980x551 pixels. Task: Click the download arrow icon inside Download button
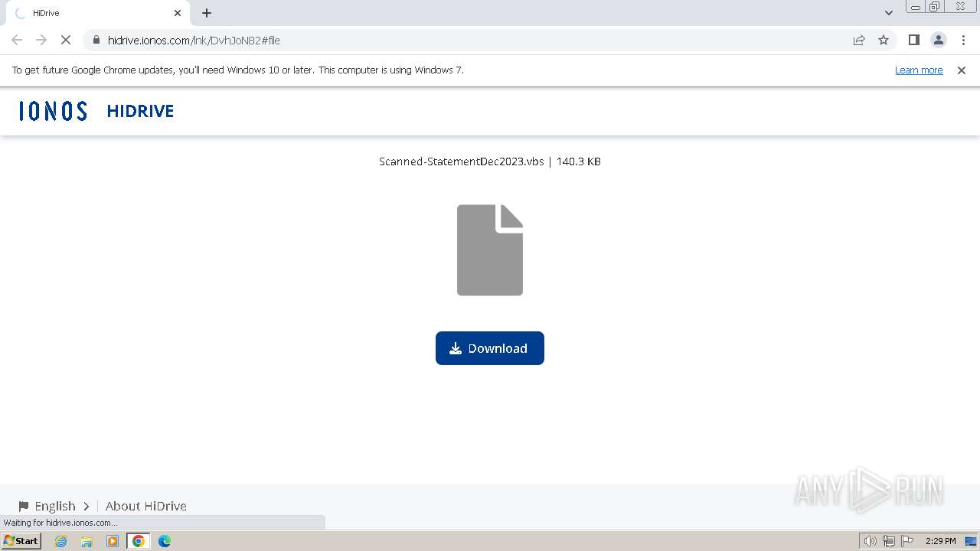click(x=456, y=348)
